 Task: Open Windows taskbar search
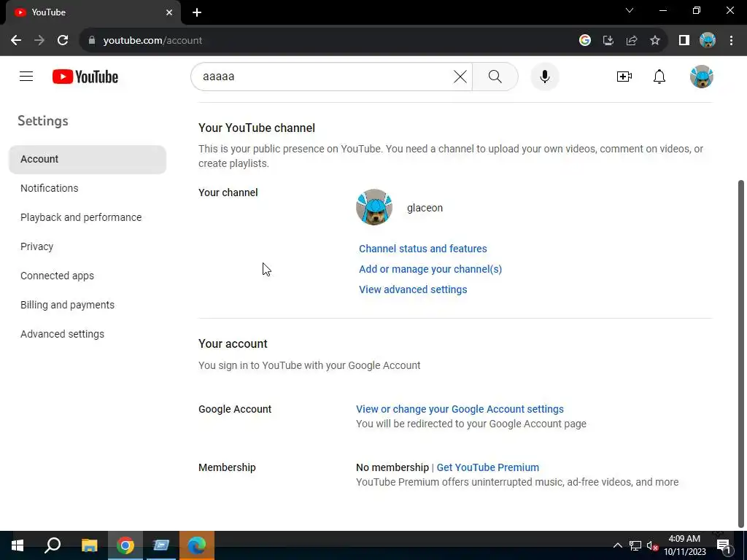click(x=53, y=545)
